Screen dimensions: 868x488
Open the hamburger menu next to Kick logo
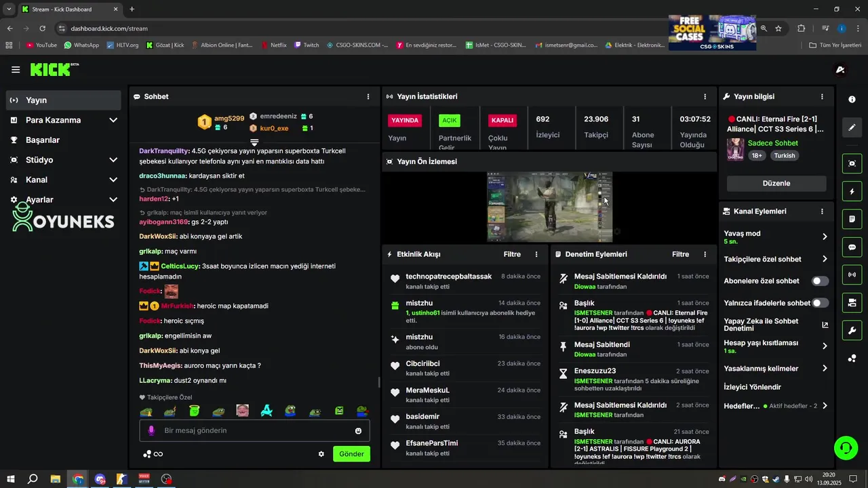pyautogui.click(x=16, y=69)
